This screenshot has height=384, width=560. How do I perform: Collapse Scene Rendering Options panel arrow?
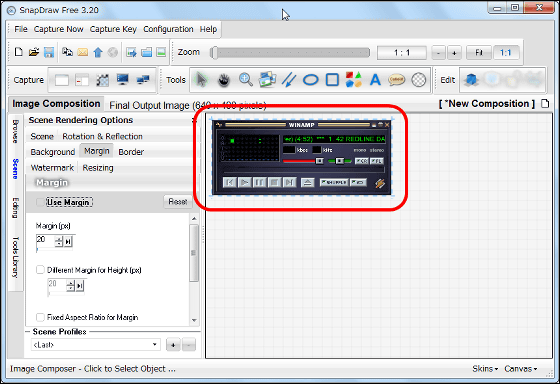[194, 120]
